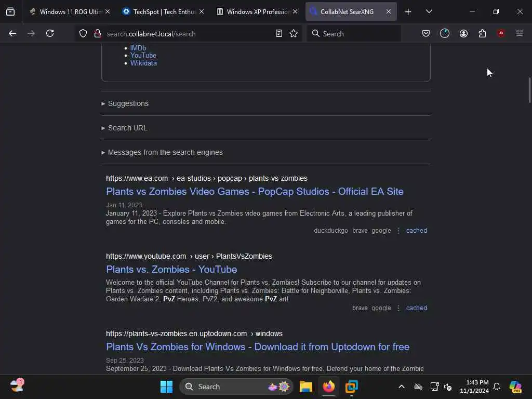Image resolution: width=532 pixels, height=399 pixels.
Task: Close the Windows 11 ROG tab
Action: (108, 11)
